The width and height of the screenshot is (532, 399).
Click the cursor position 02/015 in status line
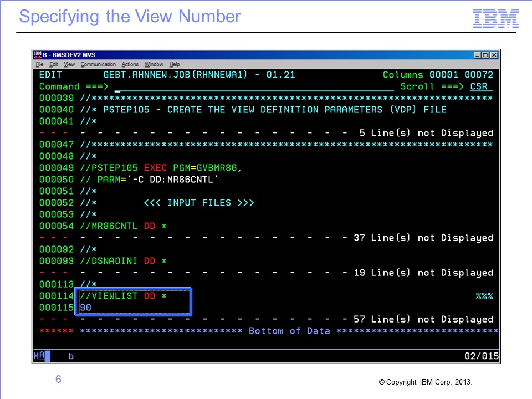[x=482, y=356]
